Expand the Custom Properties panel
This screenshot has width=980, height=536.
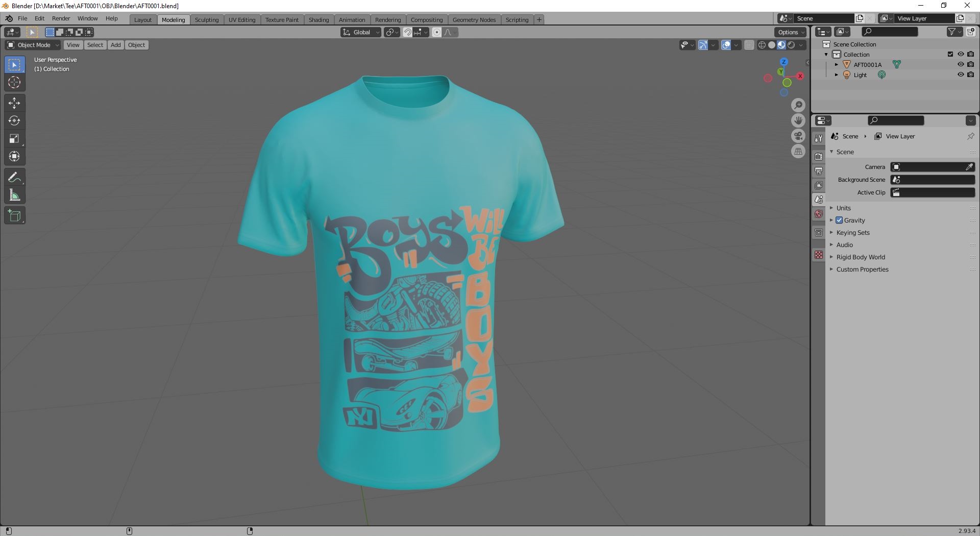pos(862,269)
